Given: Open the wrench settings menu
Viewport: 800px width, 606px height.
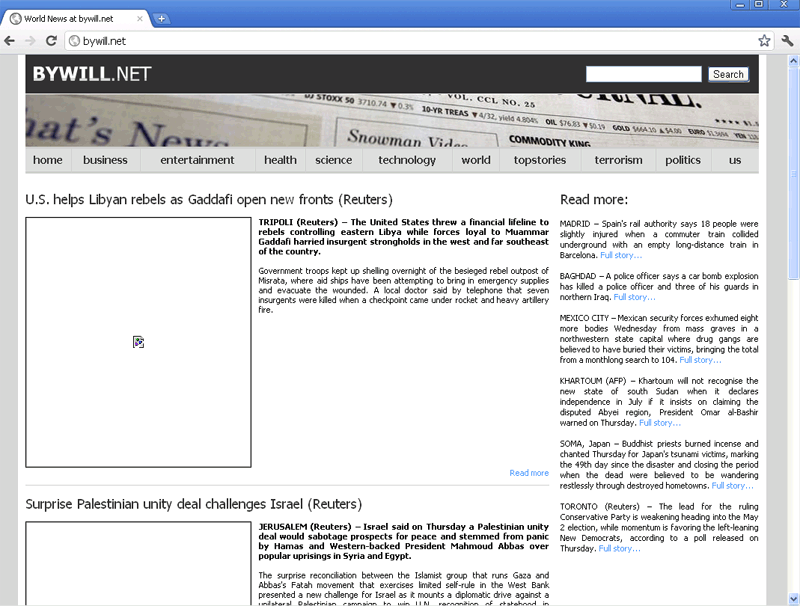Looking at the screenshot, I should click(787, 41).
